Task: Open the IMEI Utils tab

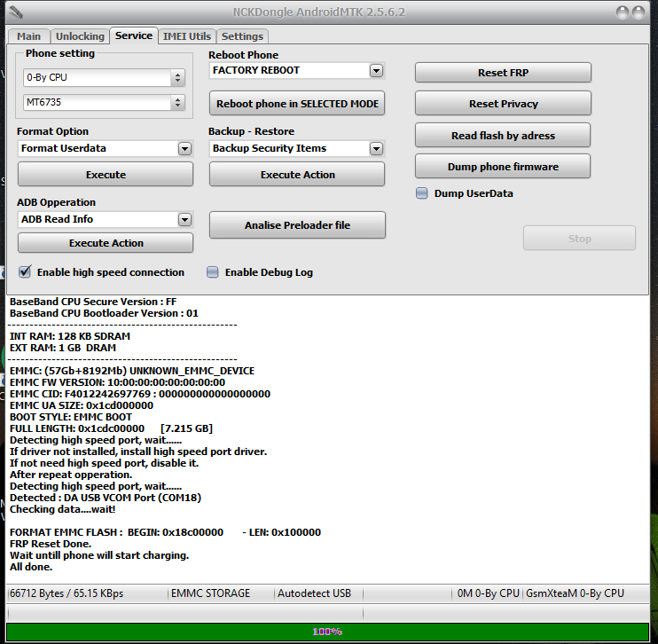Action: tap(187, 36)
